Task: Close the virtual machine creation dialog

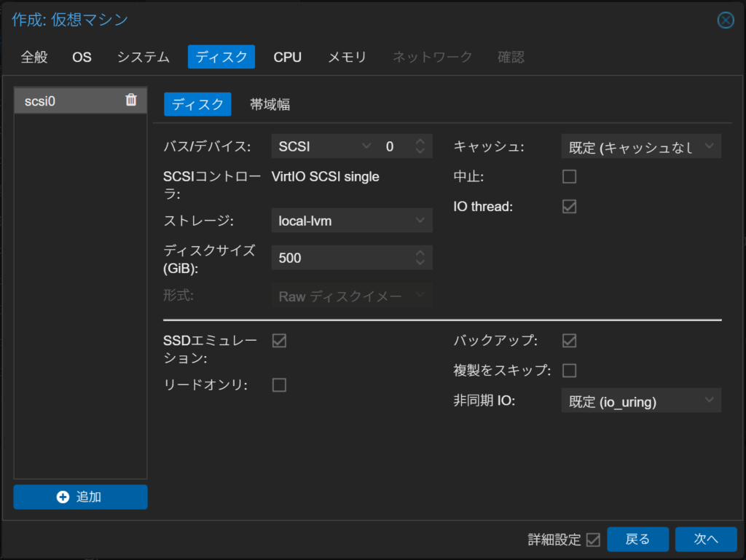Action: click(x=726, y=20)
